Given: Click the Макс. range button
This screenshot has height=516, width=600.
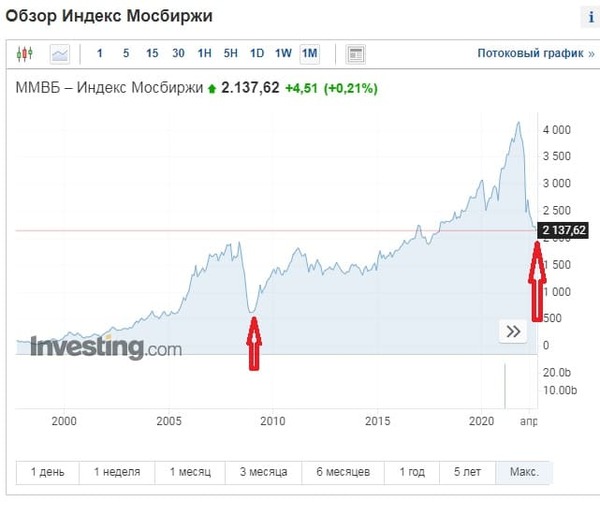Looking at the screenshot, I should 524,472.
